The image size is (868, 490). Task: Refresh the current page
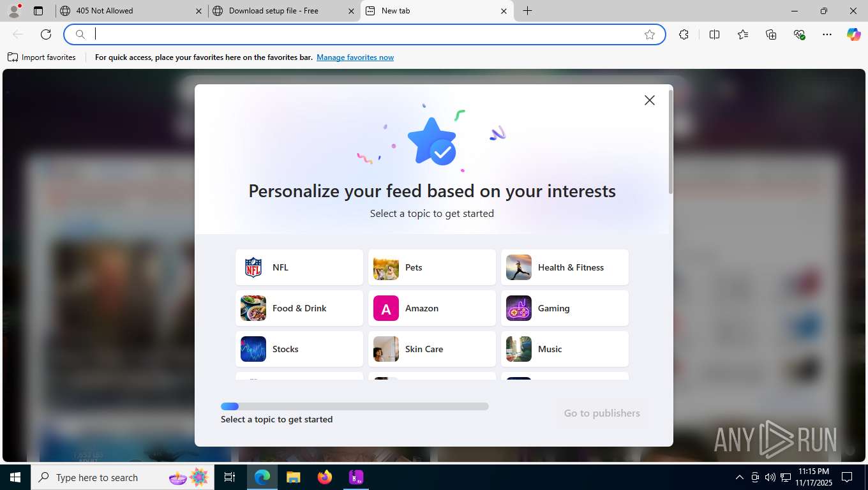click(x=46, y=34)
